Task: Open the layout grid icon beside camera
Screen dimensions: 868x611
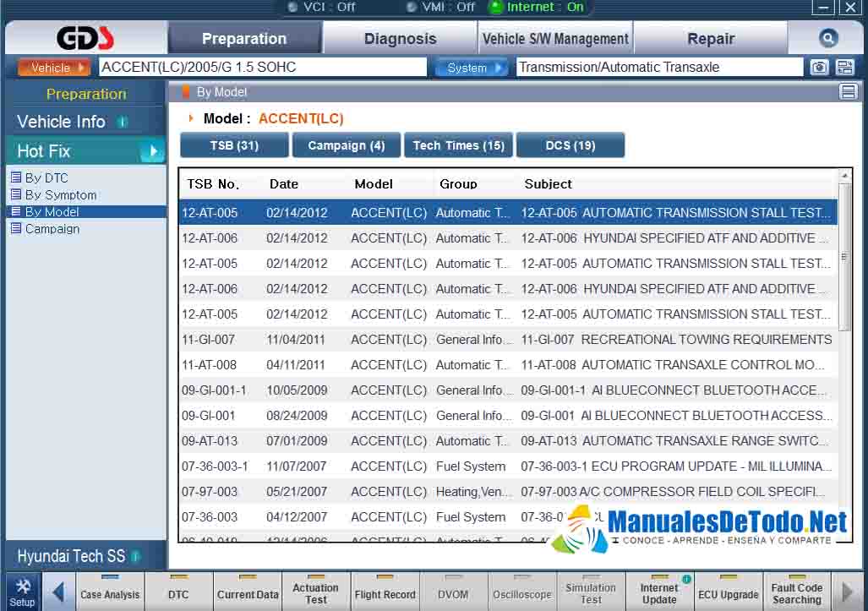Action: (844, 68)
